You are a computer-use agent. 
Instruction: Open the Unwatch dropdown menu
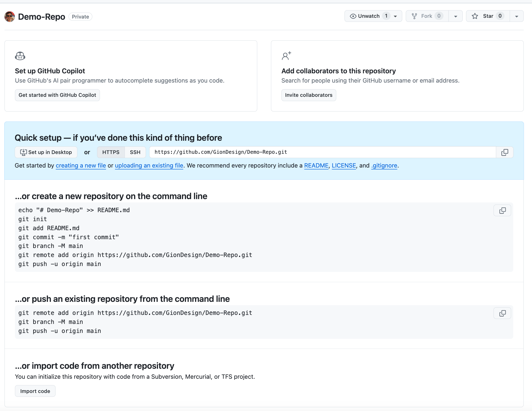pyautogui.click(x=395, y=16)
